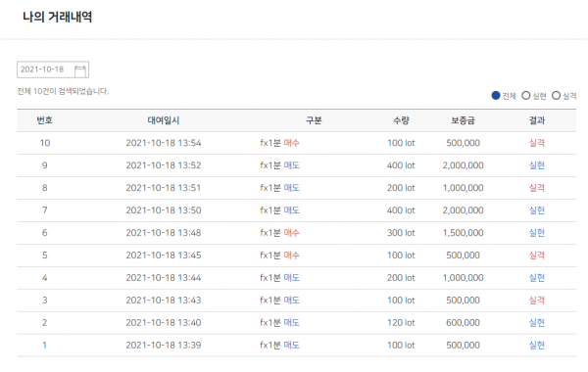Select the 전체 radio button

[496, 96]
